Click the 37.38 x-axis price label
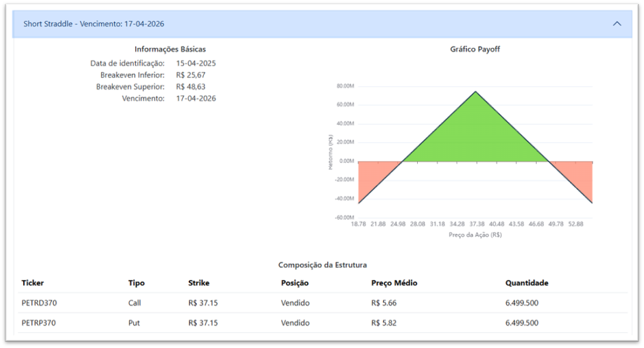The image size is (644, 348). coord(477,223)
